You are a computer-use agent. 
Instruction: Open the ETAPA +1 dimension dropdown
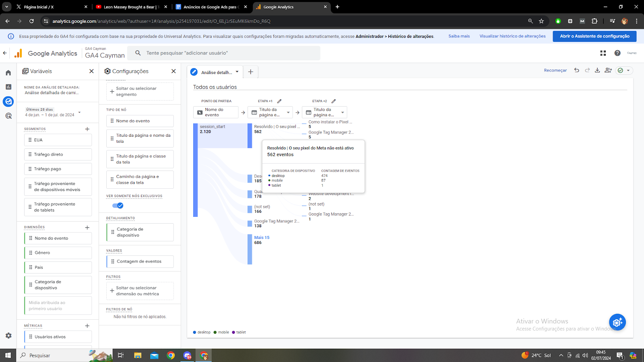tap(288, 112)
